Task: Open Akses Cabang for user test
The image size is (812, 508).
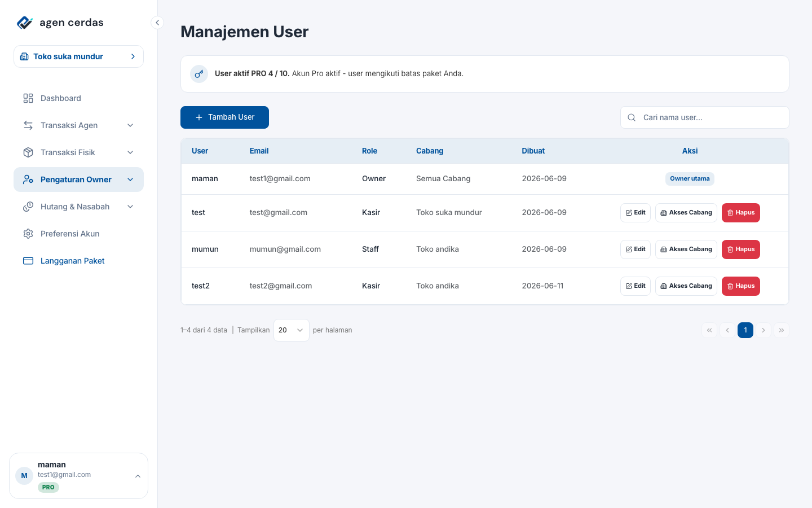Action: tap(686, 213)
